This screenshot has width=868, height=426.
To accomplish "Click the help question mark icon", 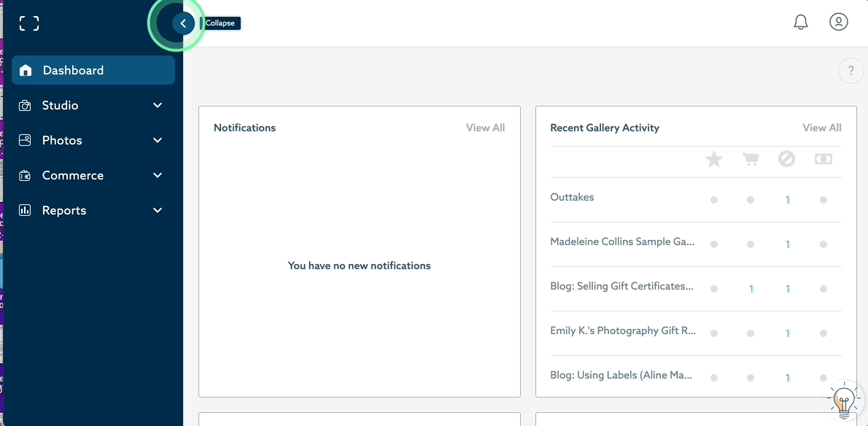I will pos(850,71).
